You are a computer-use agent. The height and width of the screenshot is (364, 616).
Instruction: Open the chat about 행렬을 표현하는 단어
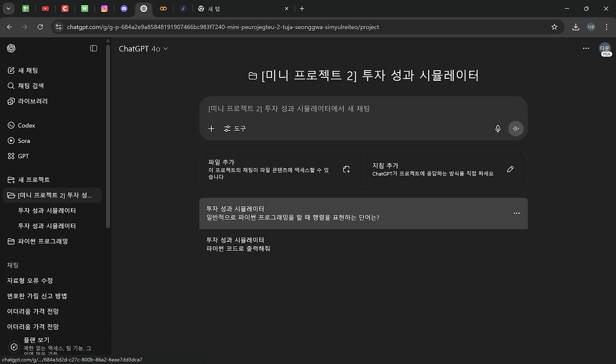pyautogui.click(x=363, y=213)
